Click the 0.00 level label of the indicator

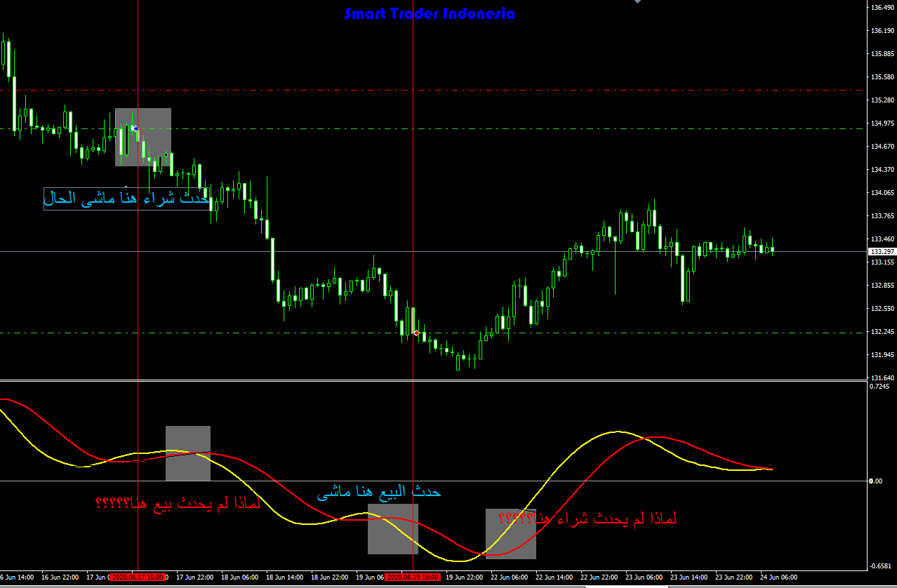pos(875,481)
